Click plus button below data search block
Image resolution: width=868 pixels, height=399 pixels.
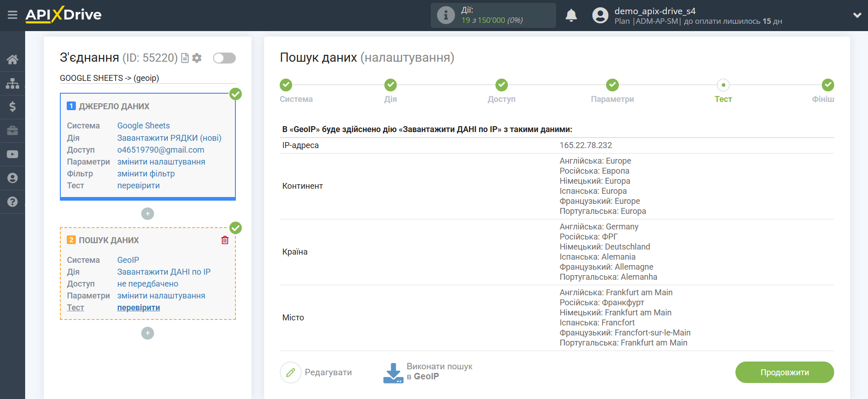click(148, 333)
